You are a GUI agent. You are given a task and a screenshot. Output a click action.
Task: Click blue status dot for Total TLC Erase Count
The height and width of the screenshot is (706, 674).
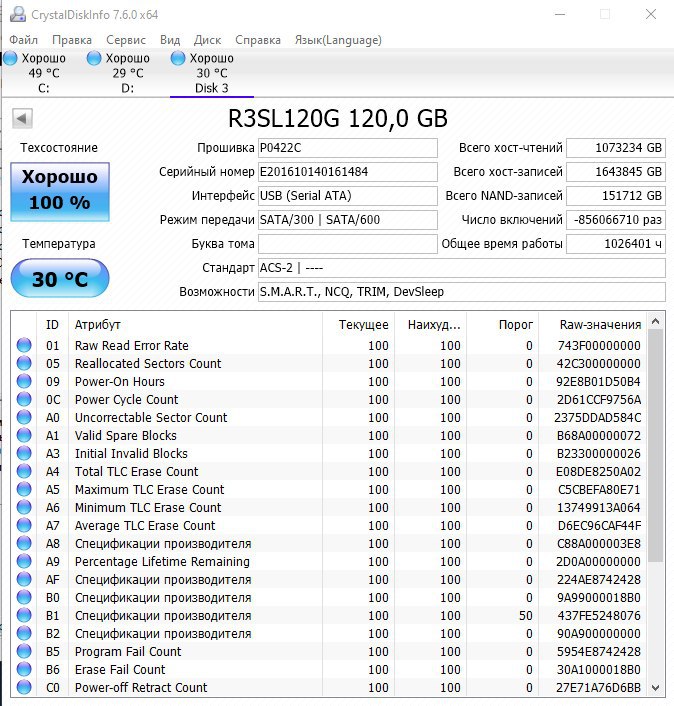pos(24,471)
